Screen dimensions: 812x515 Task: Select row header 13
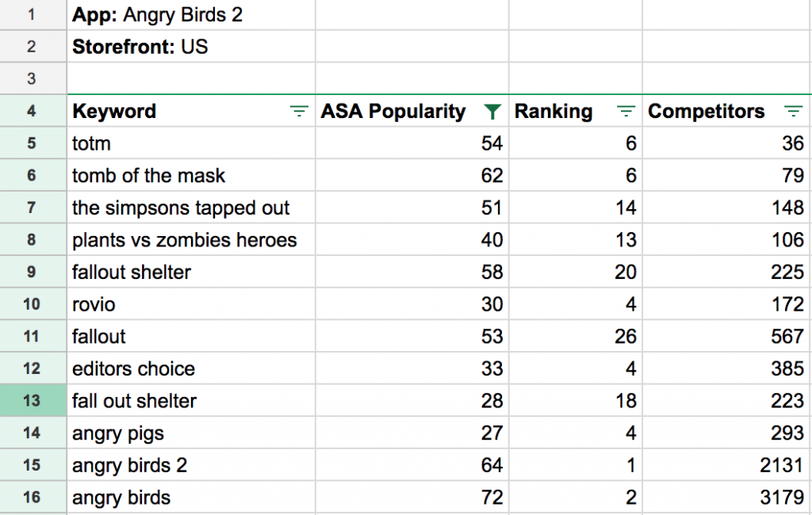[x=33, y=401]
